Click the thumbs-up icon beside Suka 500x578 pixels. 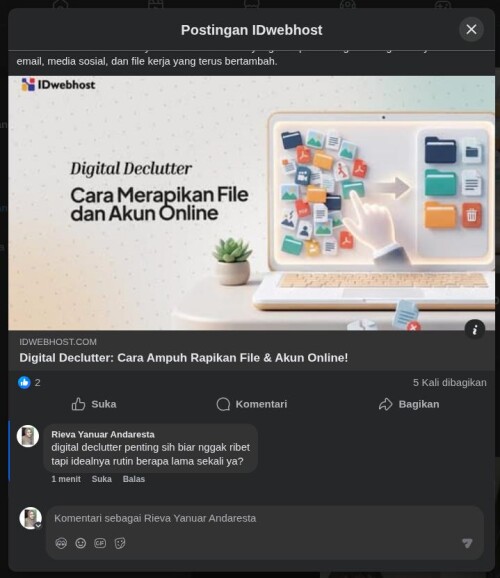[78, 404]
